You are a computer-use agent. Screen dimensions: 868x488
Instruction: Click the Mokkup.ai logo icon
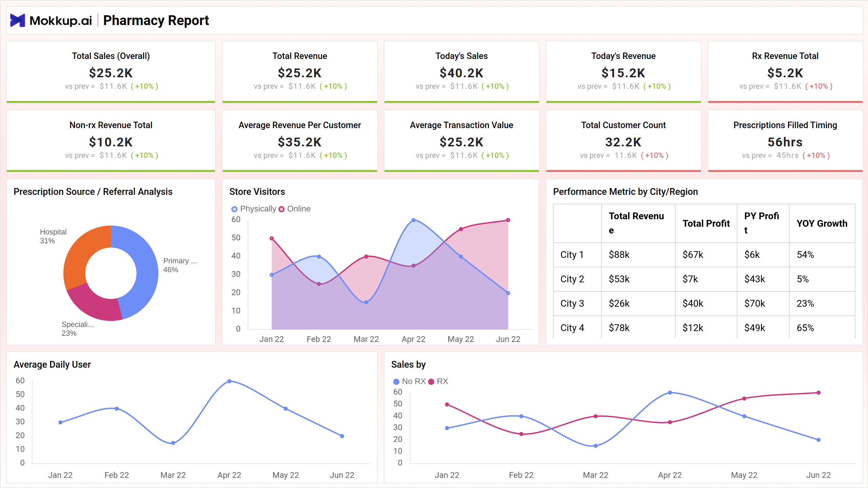pos(18,20)
